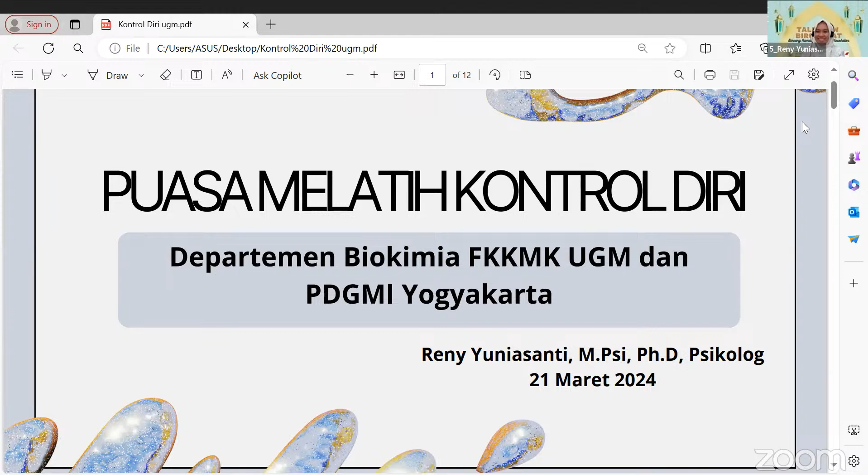This screenshot has width=868, height=475.
Task: Open the tab actions menu
Action: click(x=75, y=24)
